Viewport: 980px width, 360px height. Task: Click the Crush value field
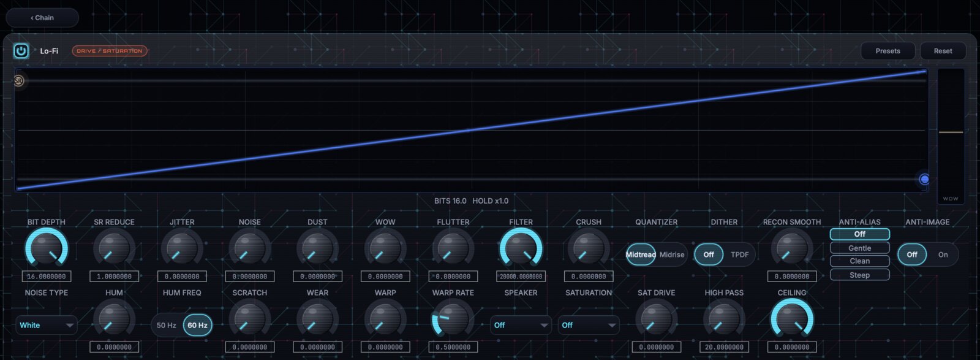(589, 277)
